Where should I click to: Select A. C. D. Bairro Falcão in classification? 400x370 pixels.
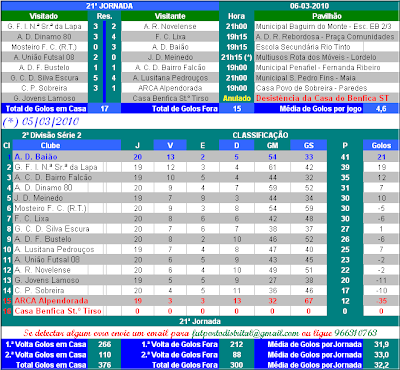(53, 177)
